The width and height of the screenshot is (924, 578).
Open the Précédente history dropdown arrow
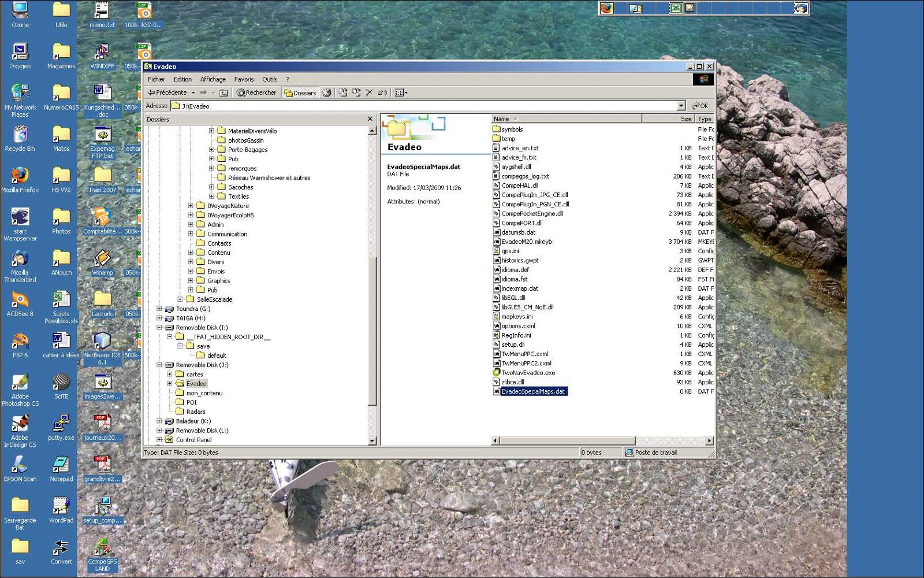coord(193,92)
